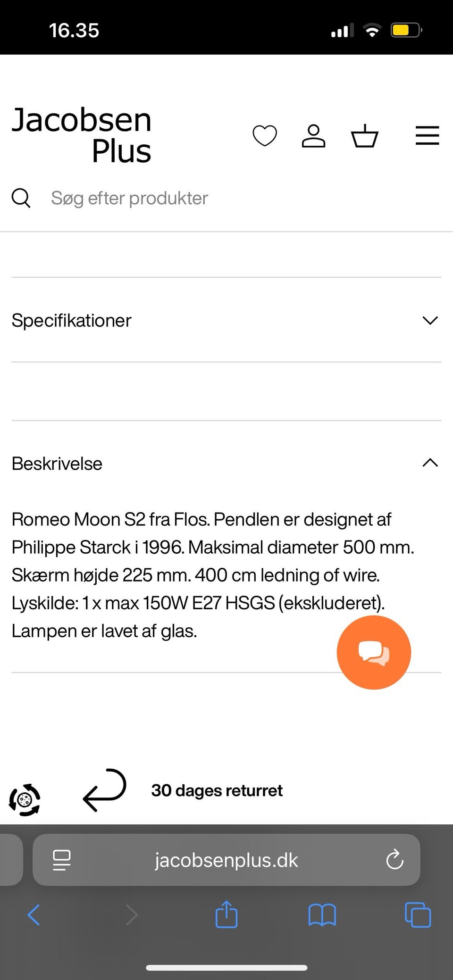Tap the Beskrivelse heading

(x=57, y=464)
